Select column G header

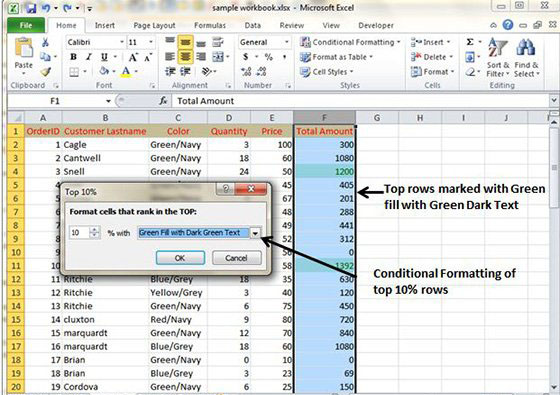point(377,118)
